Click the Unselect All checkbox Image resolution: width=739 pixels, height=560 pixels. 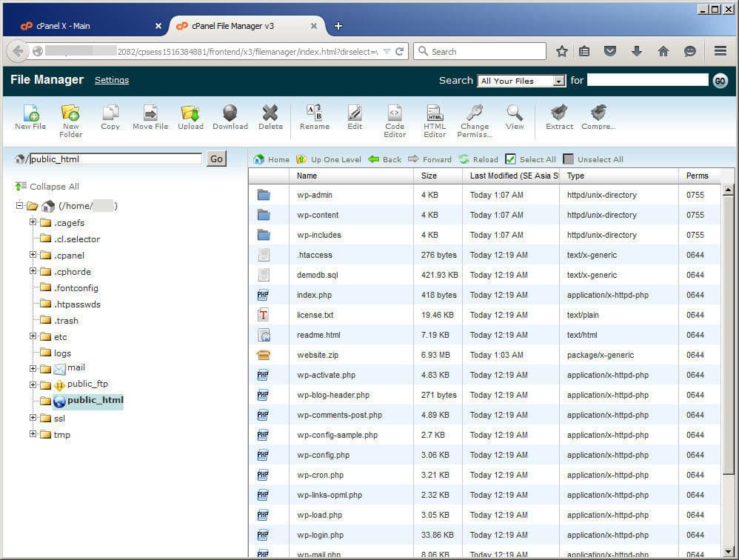(568, 159)
